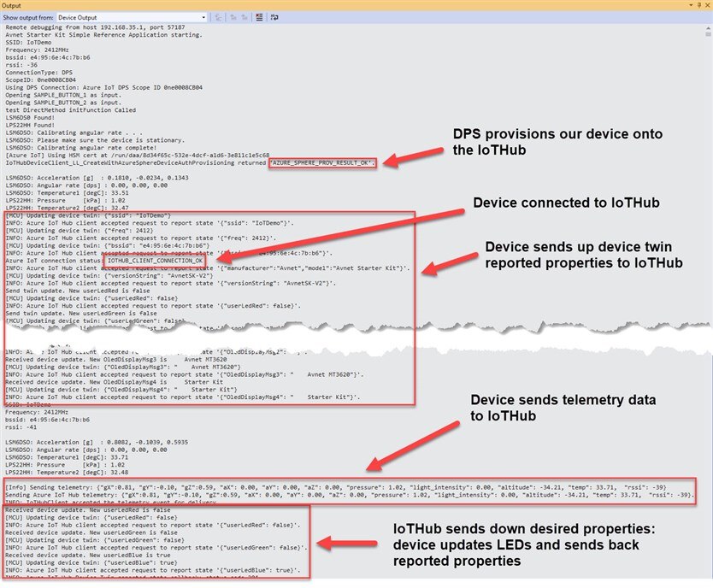Click the Find Message in Code icon
713x588 pixels.
tap(218, 17)
